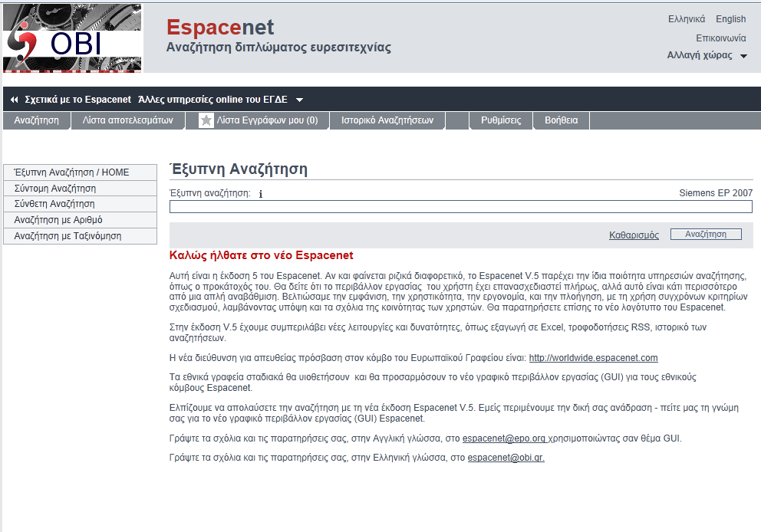This screenshot has width=761, height=532.
Task: Select Αναζήτηση με Ταξινόμηση in sidebar
Action: point(80,235)
